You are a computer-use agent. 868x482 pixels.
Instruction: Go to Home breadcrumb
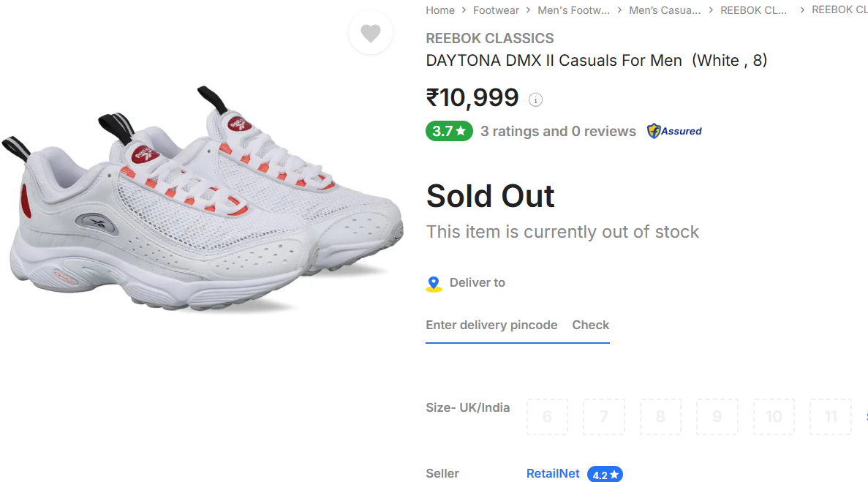(440, 10)
